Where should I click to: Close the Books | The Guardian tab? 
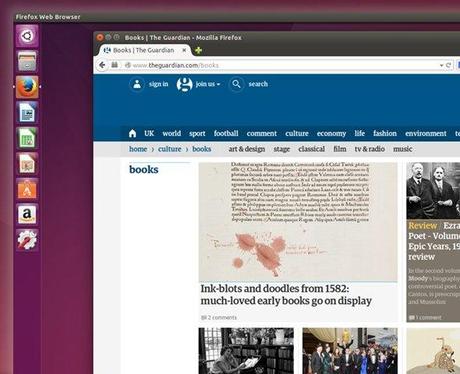(x=184, y=50)
